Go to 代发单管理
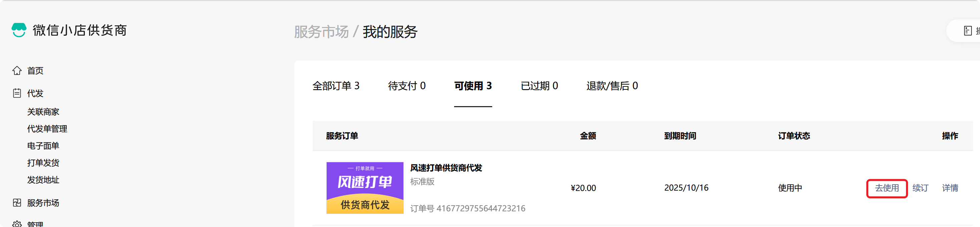The width and height of the screenshot is (980, 227). click(47, 129)
